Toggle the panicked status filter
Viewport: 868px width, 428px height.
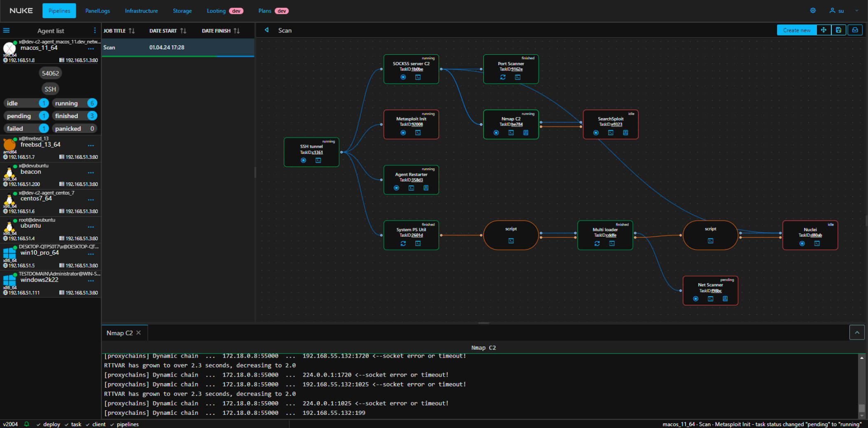coord(75,129)
